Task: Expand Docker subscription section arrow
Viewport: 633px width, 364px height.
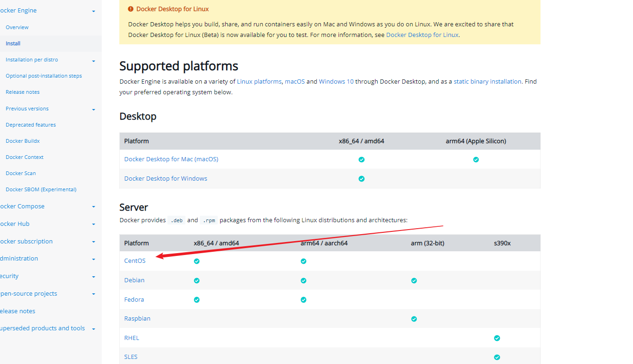Action: [x=94, y=242]
